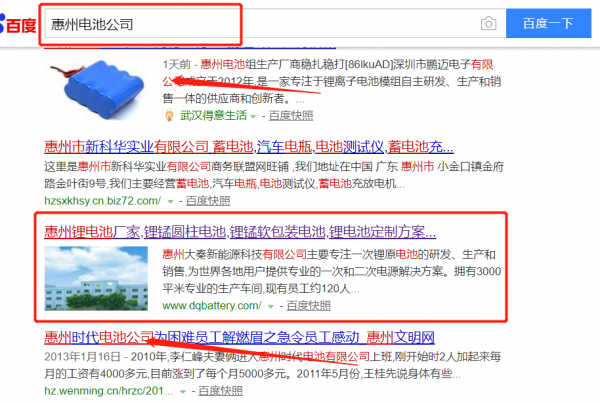The width and height of the screenshot is (600, 403).
Task: Expand the dropdown arrow after hz.wenming.cn link
Action: (x=183, y=392)
